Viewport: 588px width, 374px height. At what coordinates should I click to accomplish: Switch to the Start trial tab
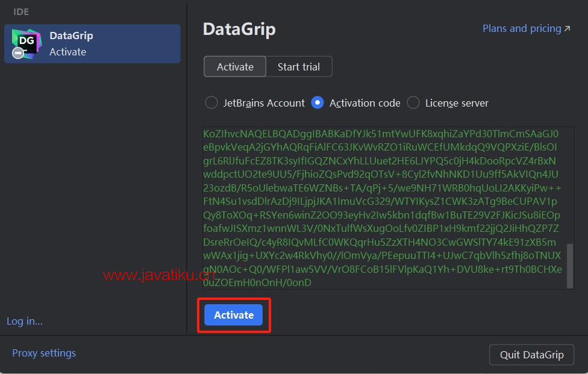point(299,67)
